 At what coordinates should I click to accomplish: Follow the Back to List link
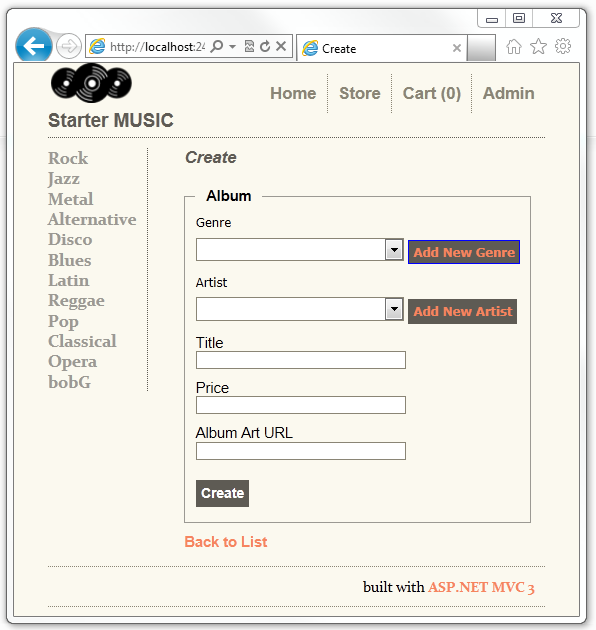coord(225,542)
